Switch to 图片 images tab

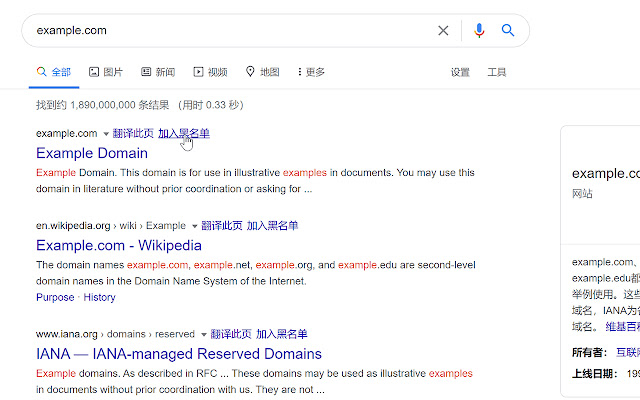(x=106, y=72)
